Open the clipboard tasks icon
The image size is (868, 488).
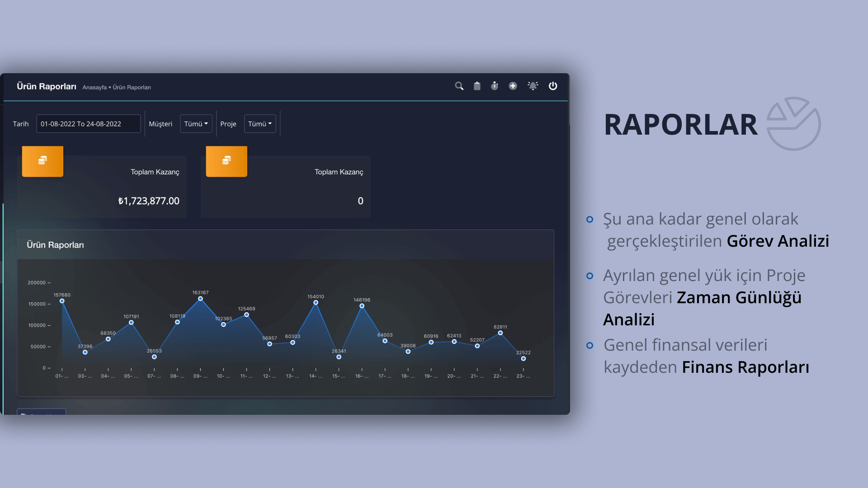pos(477,86)
